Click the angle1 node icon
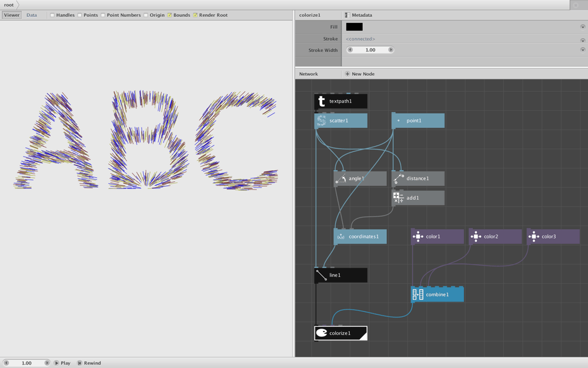588x368 pixels. 340,179
